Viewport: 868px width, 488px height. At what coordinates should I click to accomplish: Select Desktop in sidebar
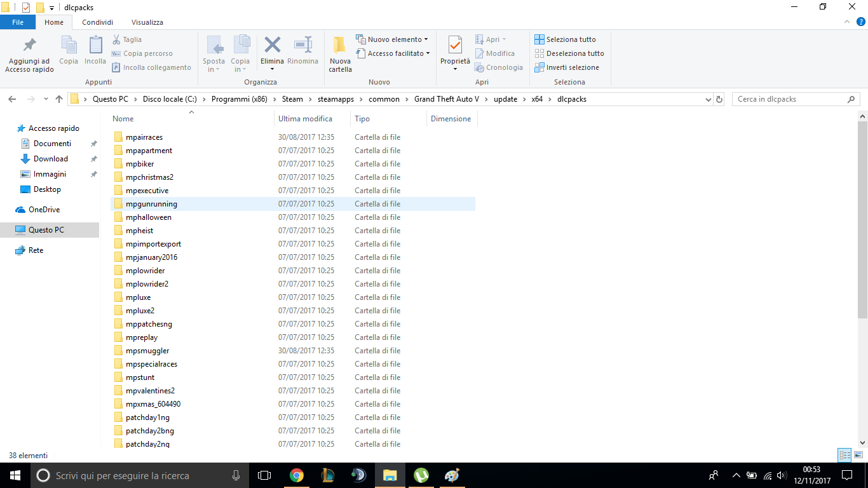click(x=47, y=189)
